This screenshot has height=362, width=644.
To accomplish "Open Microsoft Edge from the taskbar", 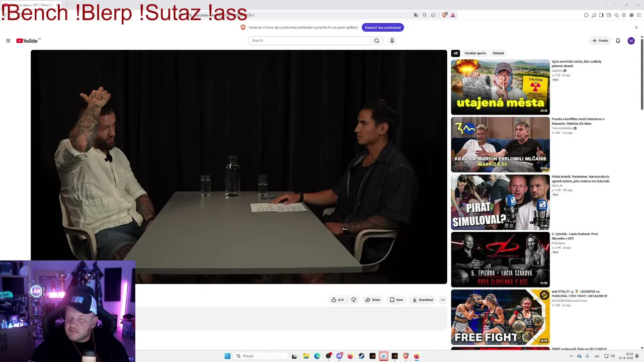I will click(x=317, y=356).
